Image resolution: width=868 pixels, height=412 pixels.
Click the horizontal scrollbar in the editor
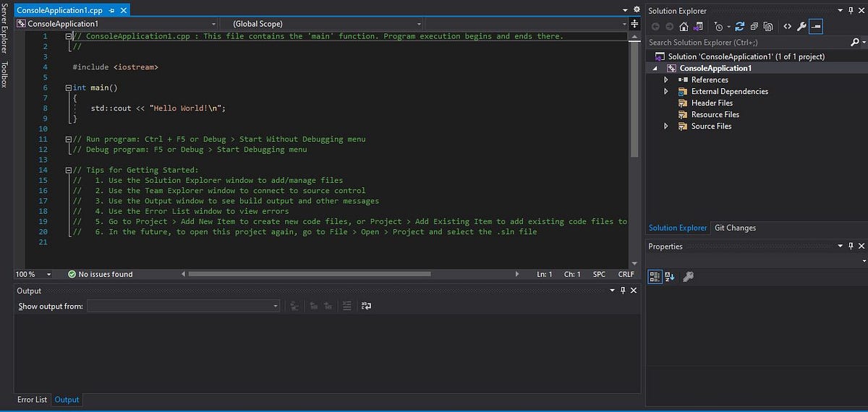pos(310,274)
